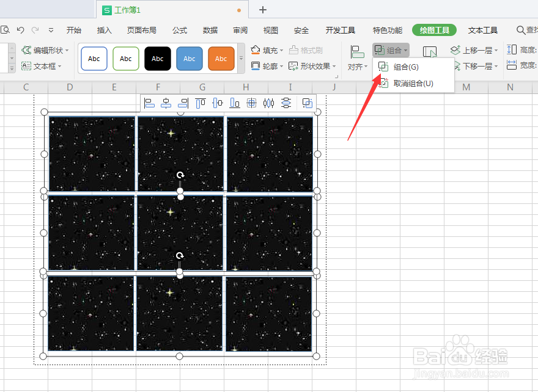Screen dimensions: 538x392
Task: Select column M header
Action: coord(466,87)
